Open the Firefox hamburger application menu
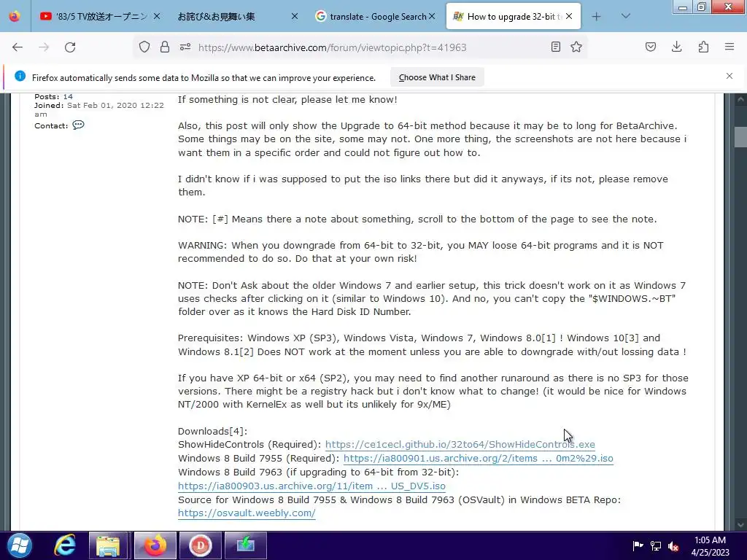This screenshot has width=747, height=560. point(729,47)
